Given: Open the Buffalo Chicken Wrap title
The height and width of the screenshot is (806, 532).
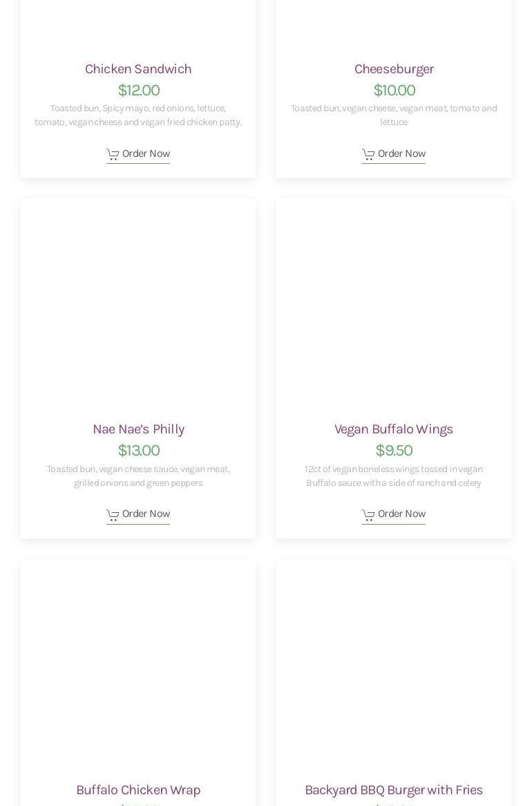Looking at the screenshot, I should coord(138,790).
